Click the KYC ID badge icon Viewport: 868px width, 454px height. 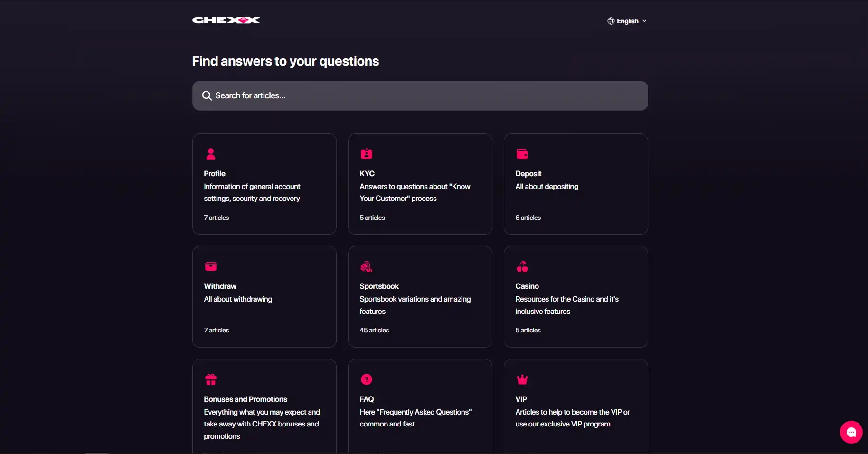point(367,154)
